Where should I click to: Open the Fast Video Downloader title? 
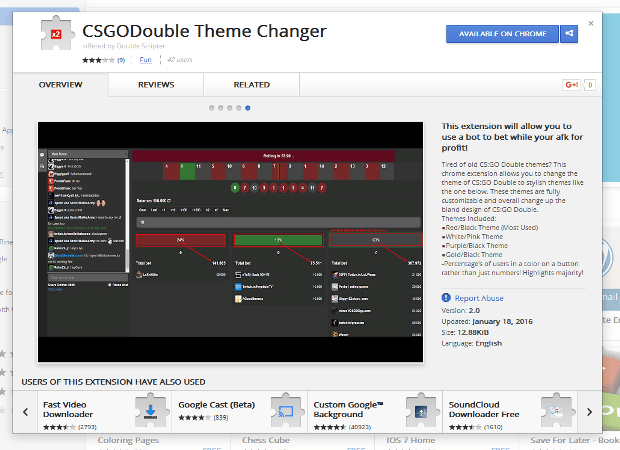pos(68,409)
